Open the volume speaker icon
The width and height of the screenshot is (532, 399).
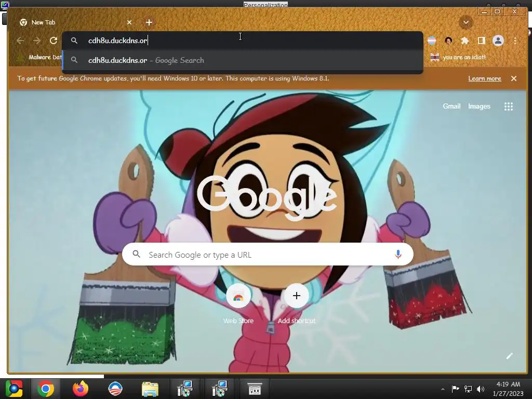click(481, 389)
